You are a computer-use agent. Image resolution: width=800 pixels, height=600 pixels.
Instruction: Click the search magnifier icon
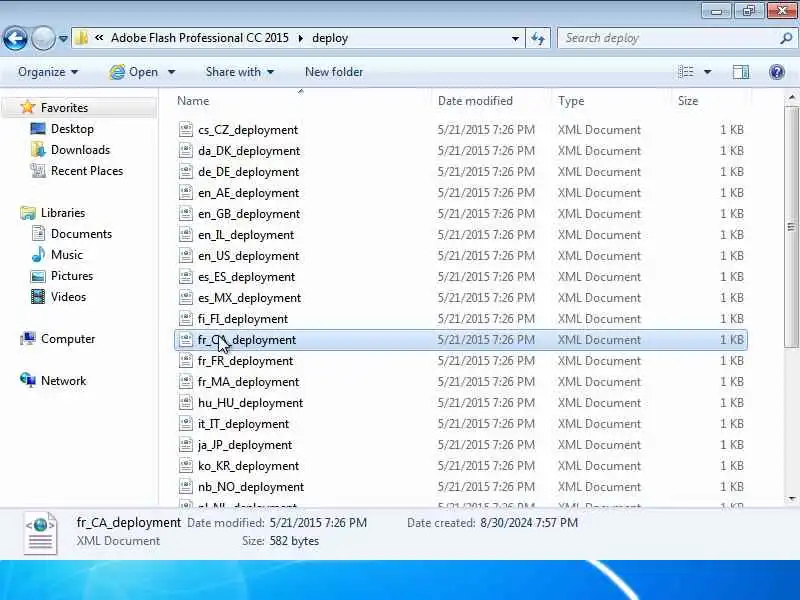pos(786,38)
